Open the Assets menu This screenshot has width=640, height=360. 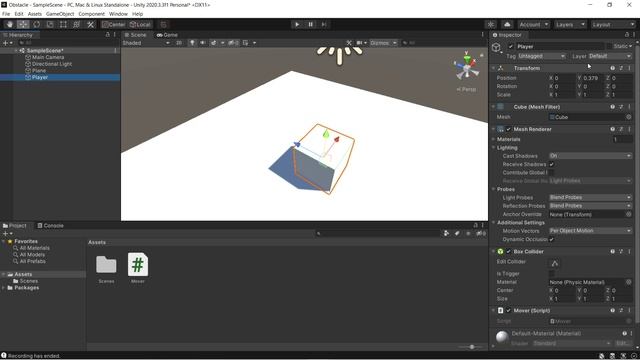(35, 14)
